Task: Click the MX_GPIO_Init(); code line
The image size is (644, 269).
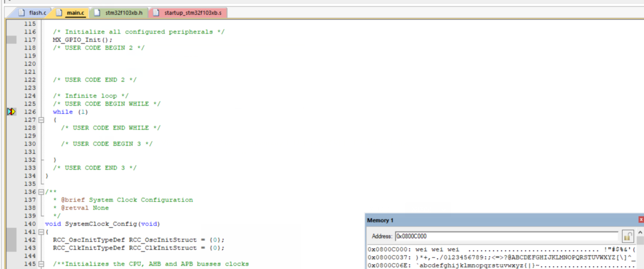Action: pyautogui.click(x=82, y=40)
